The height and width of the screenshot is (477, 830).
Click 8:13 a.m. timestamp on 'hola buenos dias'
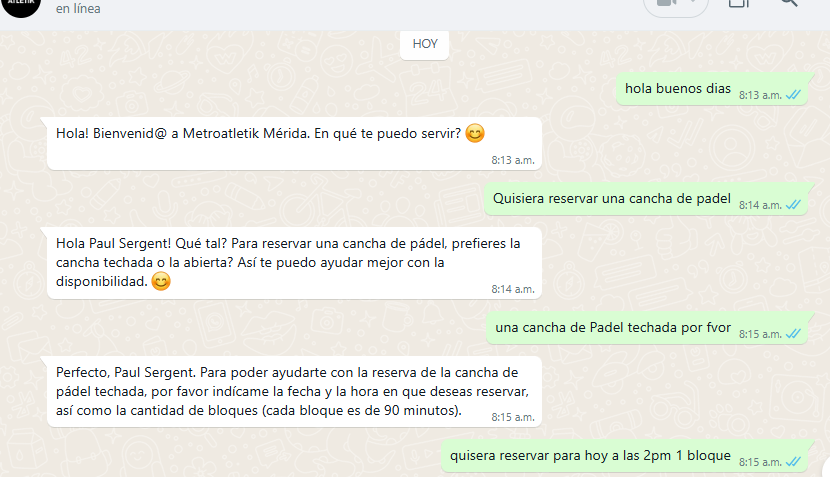[x=760, y=95]
